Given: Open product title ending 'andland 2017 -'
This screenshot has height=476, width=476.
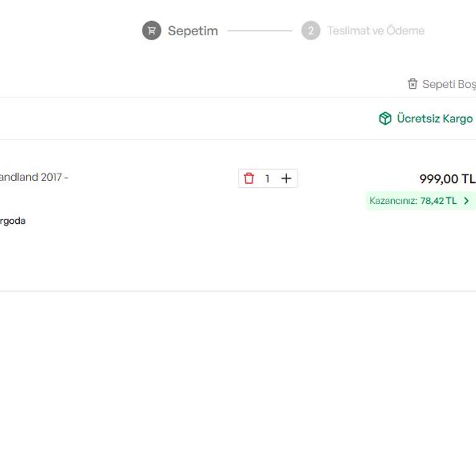Looking at the screenshot, I should (x=33, y=177).
